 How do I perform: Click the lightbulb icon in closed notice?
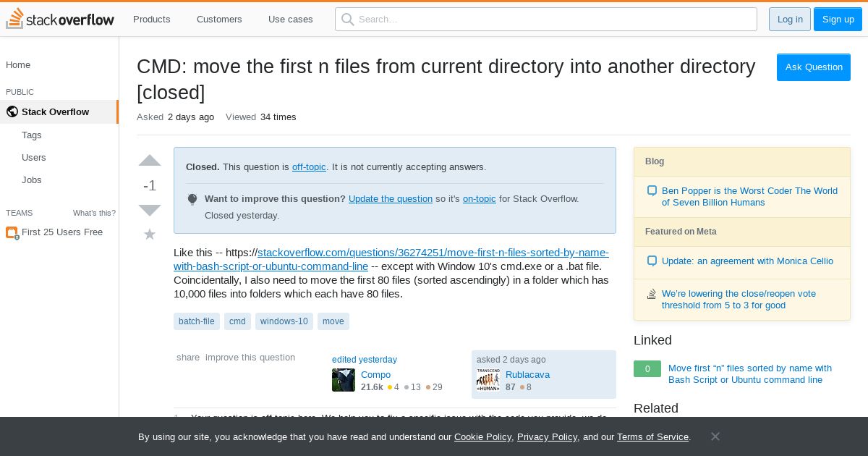click(192, 199)
